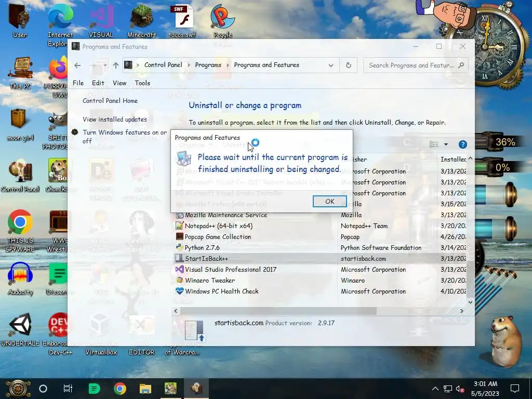Open the User desktop icon
Screen dimensions: 532x399
tap(20, 20)
